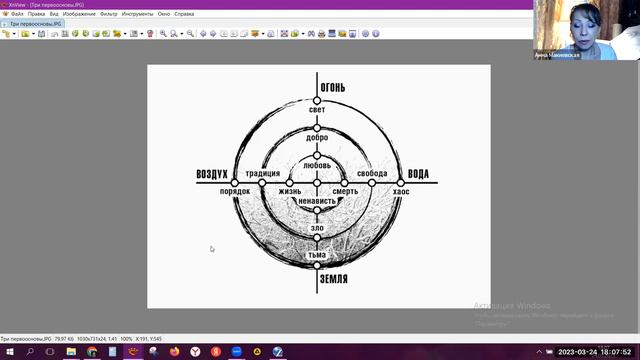Click the red-eye correction icon
640x360 pixels.
point(150,34)
